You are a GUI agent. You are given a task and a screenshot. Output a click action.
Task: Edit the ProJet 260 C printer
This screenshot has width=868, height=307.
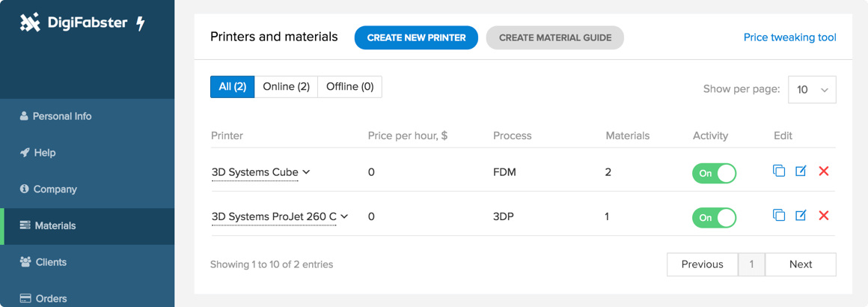801,216
